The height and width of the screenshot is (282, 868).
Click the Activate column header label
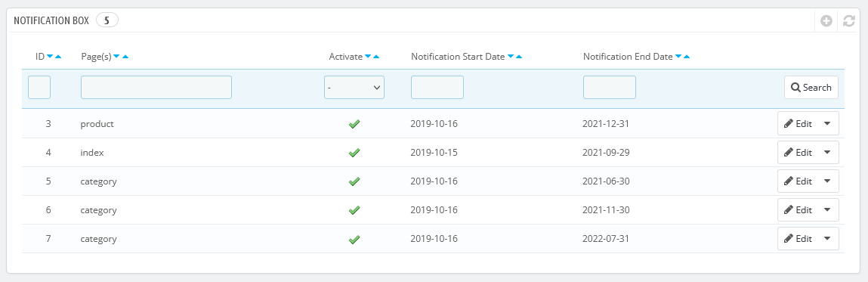pyautogui.click(x=346, y=57)
